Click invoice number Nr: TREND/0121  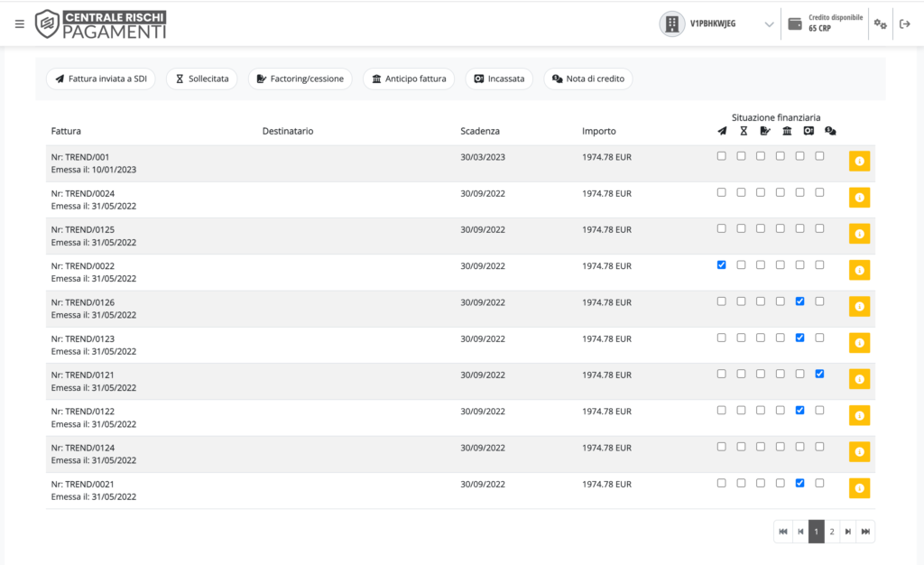(x=82, y=375)
